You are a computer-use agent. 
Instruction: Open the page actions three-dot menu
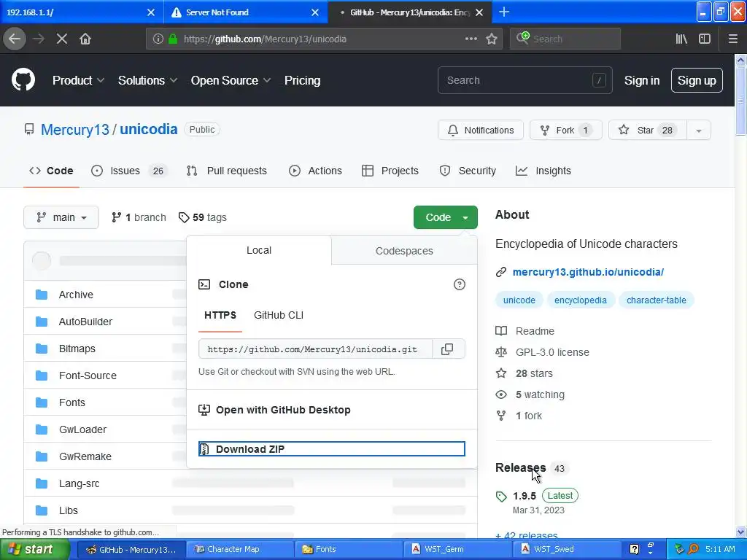click(x=471, y=39)
